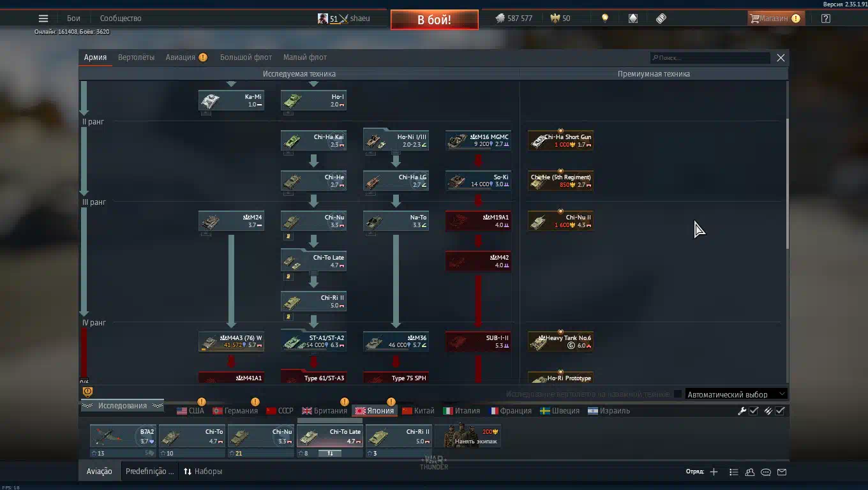Click the В бой! battle button
The width and height of the screenshot is (868, 490).
tap(435, 20)
